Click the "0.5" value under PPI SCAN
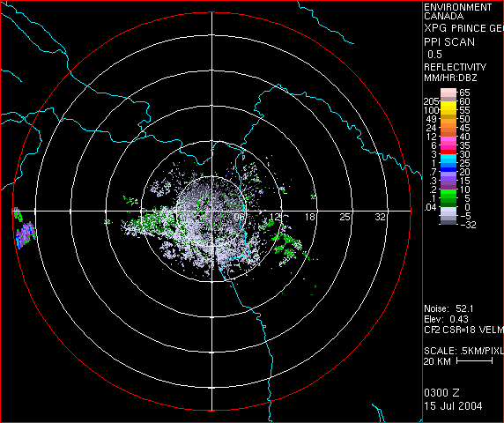Viewport: 504px width, 423px height. pyautogui.click(x=434, y=55)
